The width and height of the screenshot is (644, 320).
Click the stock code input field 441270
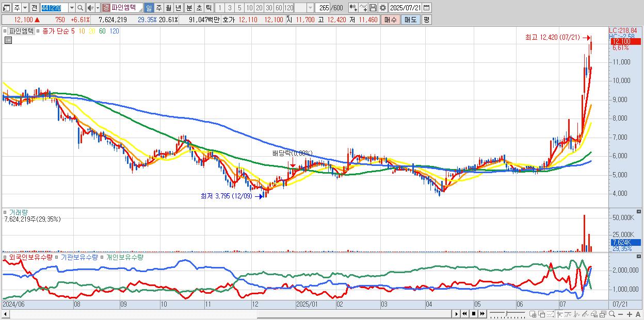coord(54,8)
